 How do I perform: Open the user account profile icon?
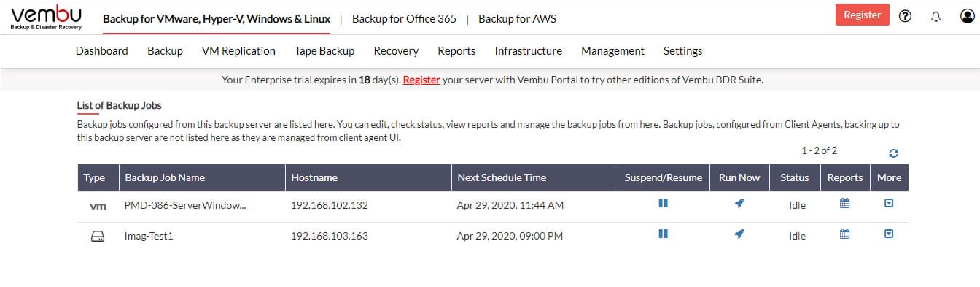click(x=968, y=16)
